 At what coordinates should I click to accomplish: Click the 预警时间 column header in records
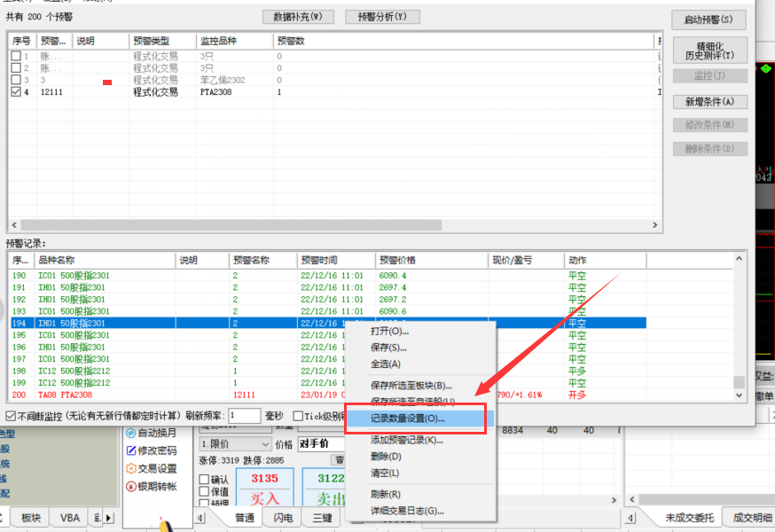click(x=336, y=260)
